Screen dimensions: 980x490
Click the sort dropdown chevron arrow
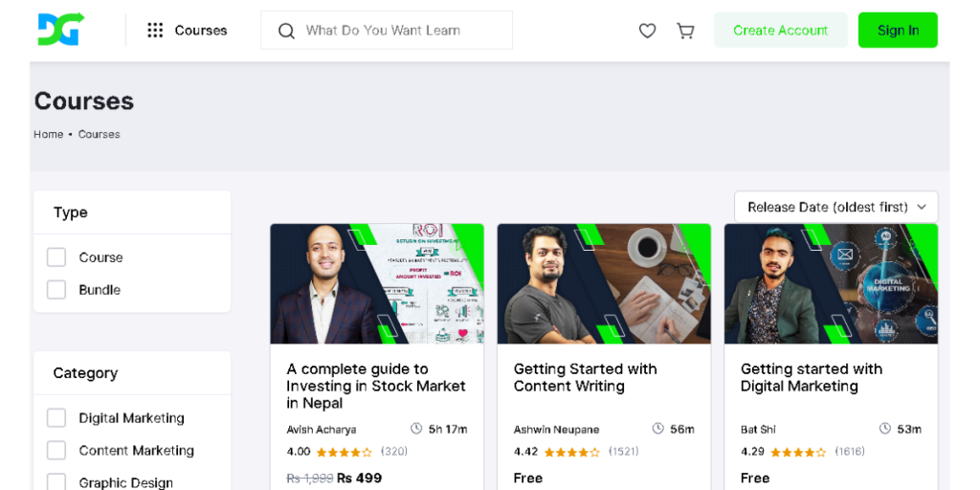[922, 207]
